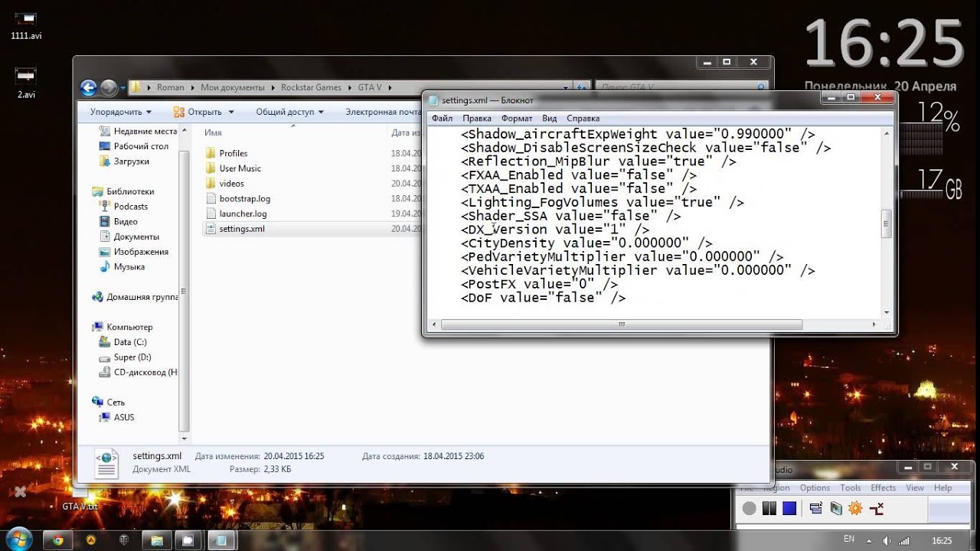Click Notepad's horizontal scrollbar thumb

pos(622,324)
